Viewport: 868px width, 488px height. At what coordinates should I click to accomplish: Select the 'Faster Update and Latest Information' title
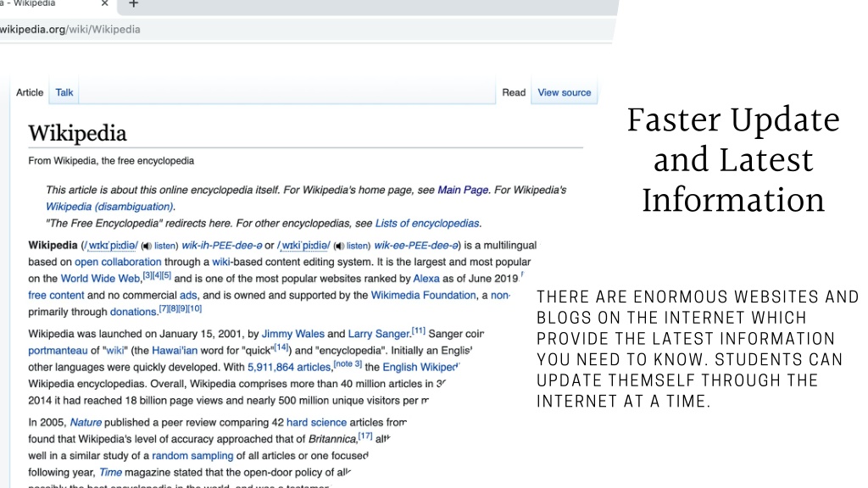click(733, 160)
